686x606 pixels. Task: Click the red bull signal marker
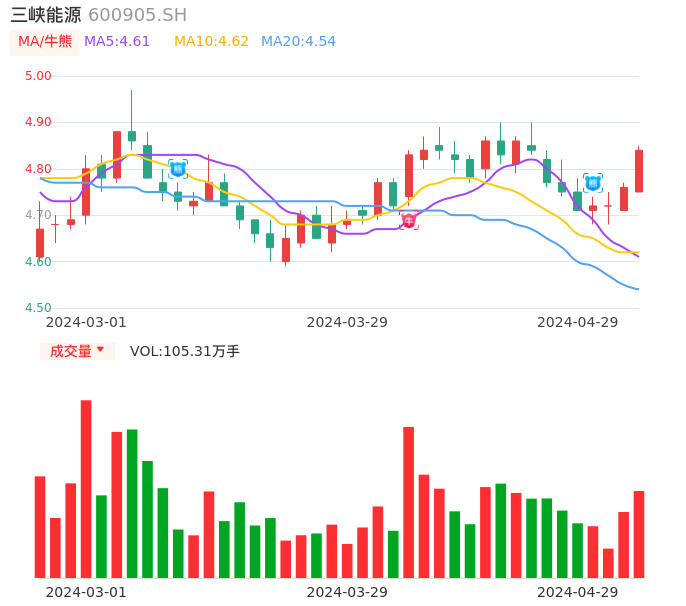[x=408, y=220]
